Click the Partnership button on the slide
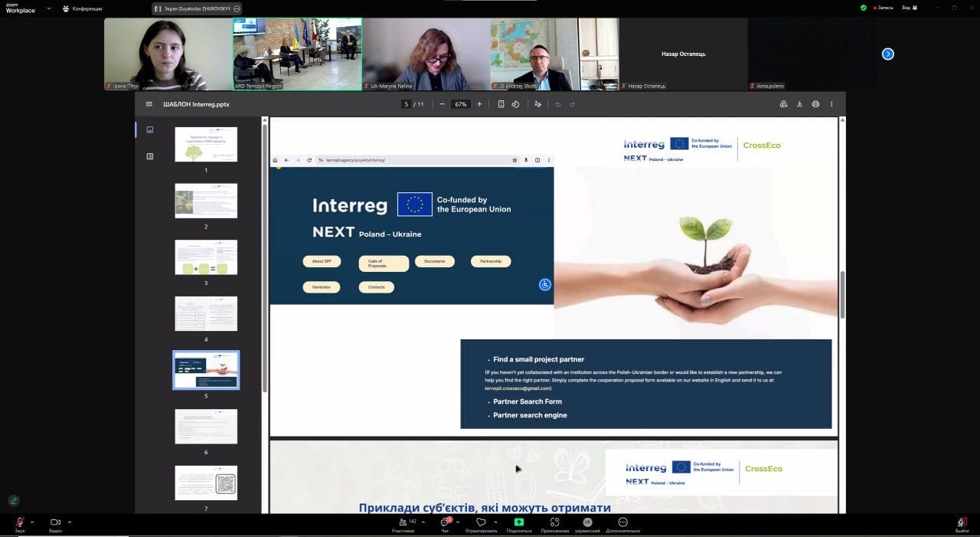980x537 pixels. (x=491, y=261)
